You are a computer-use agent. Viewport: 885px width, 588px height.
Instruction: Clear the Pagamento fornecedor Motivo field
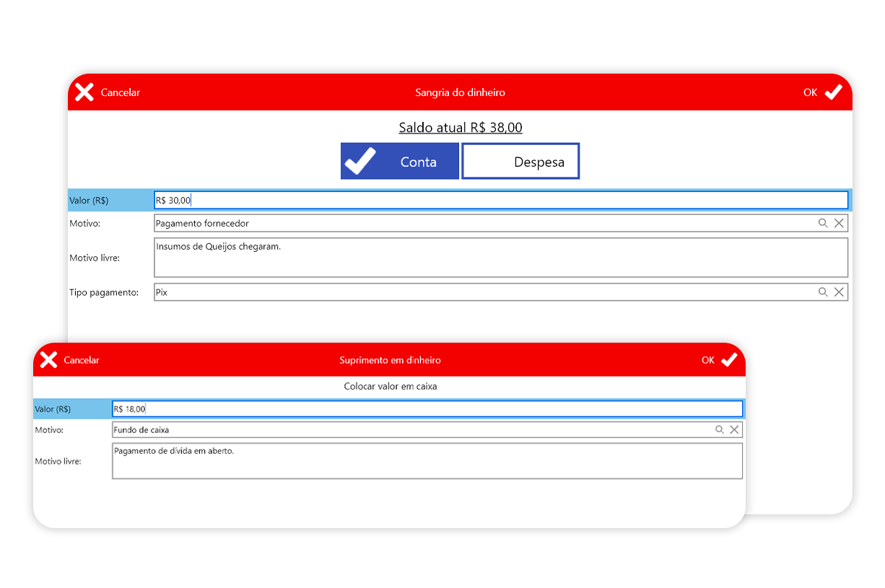(x=839, y=224)
